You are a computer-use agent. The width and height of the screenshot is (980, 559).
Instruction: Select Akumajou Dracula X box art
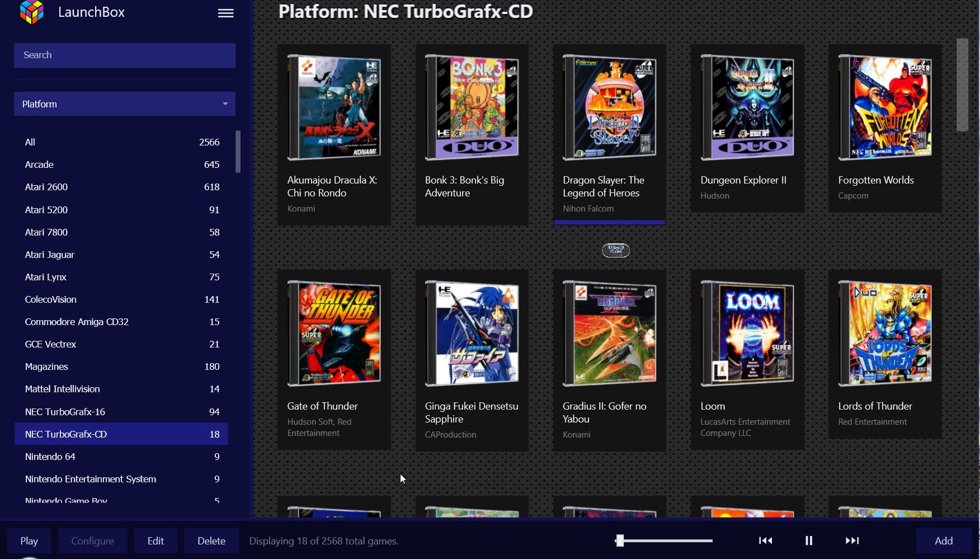(x=334, y=107)
